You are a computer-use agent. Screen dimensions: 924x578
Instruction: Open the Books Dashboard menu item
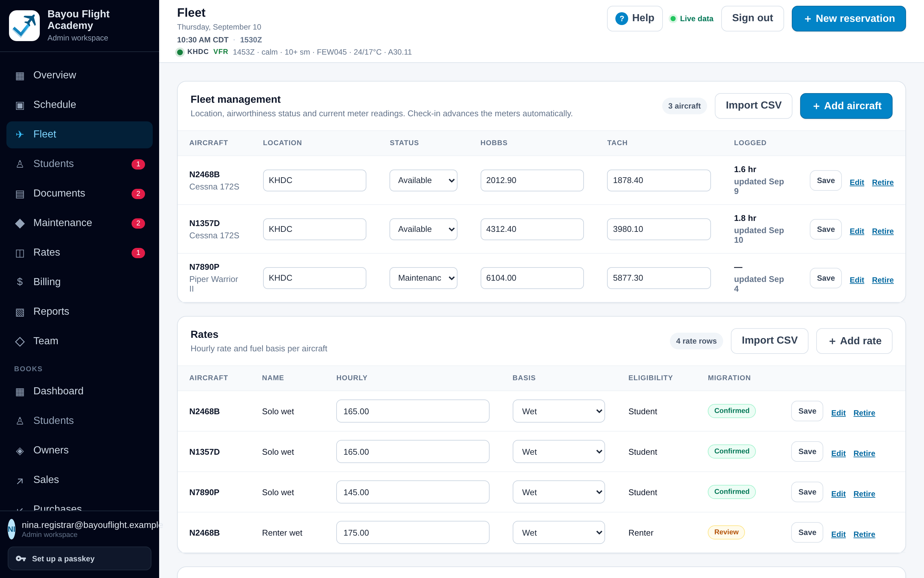80,391
